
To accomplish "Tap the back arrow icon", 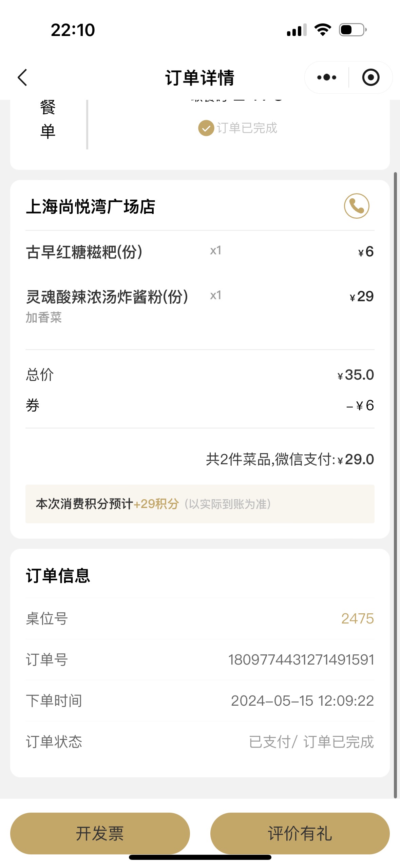I will click(x=22, y=77).
